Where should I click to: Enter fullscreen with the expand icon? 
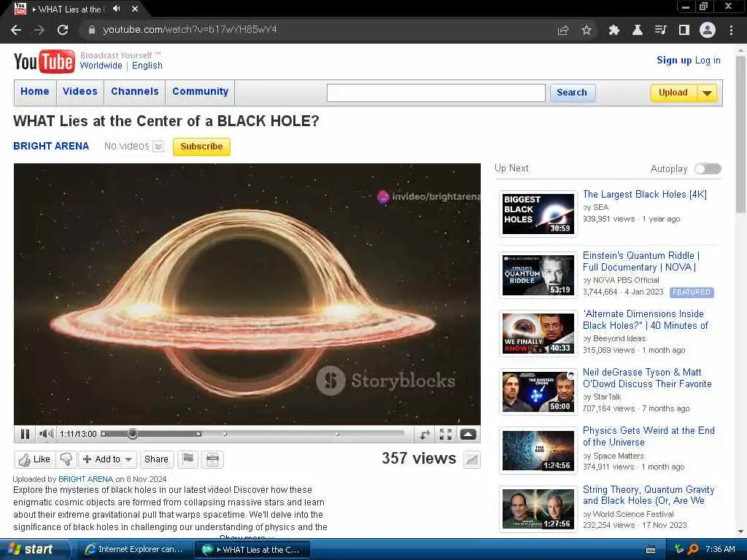click(x=446, y=434)
